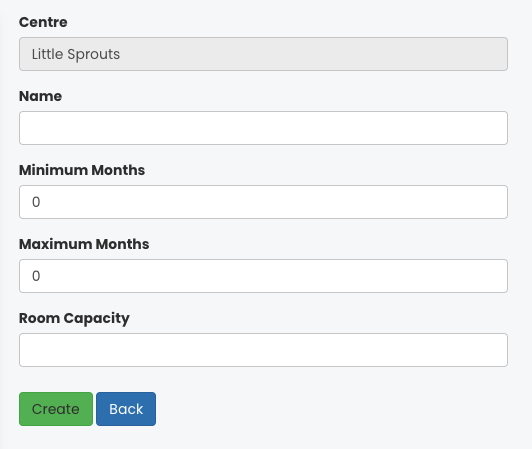Click the Create button
The width and height of the screenshot is (532, 449).
point(56,409)
